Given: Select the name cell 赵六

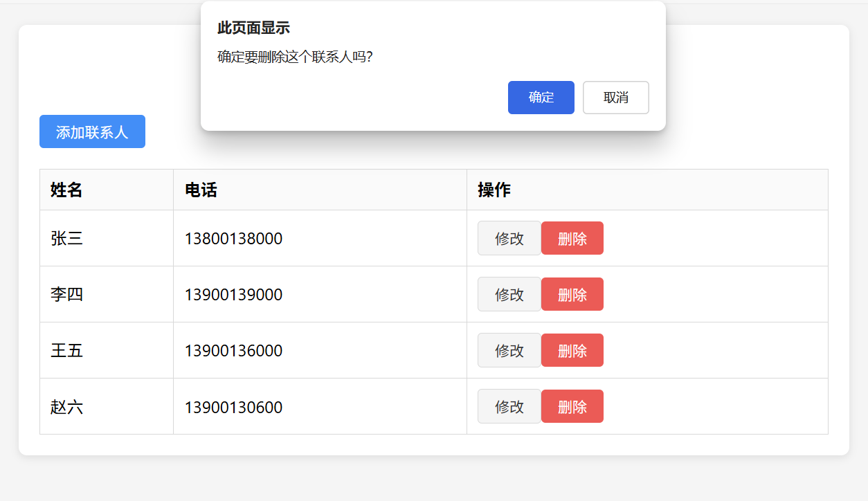Looking at the screenshot, I should (x=107, y=406).
